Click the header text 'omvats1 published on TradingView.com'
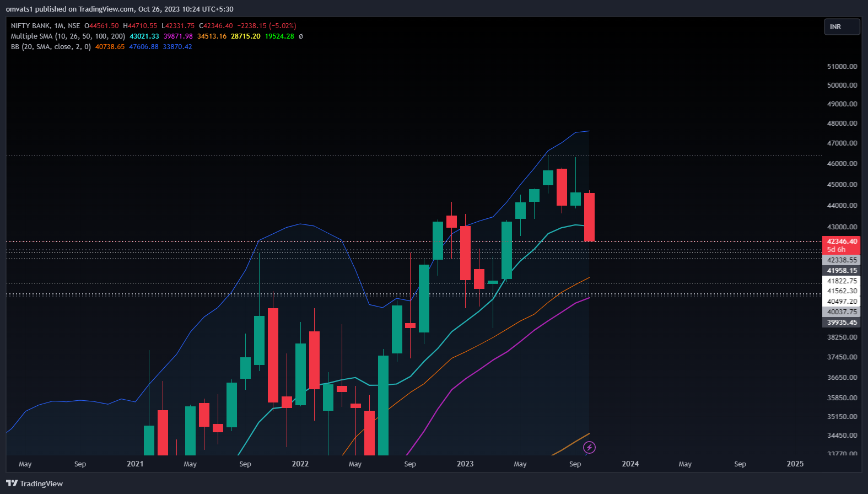The height and width of the screenshot is (494, 868). [70, 9]
